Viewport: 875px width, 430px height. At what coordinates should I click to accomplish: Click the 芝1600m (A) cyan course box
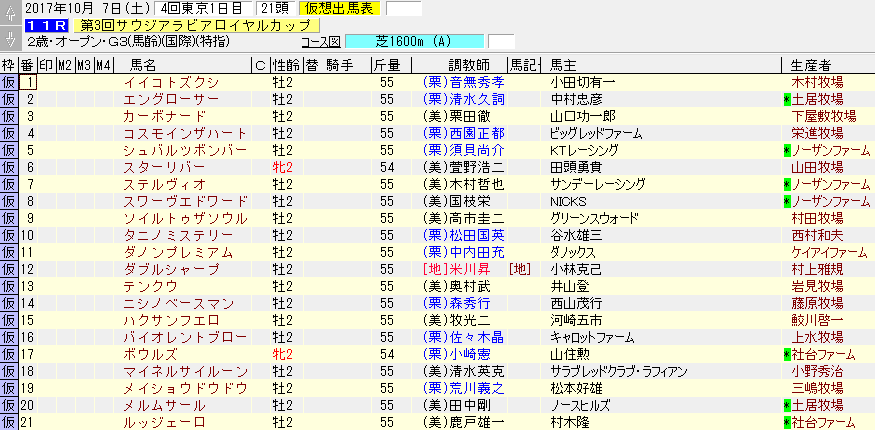point(415,42)
